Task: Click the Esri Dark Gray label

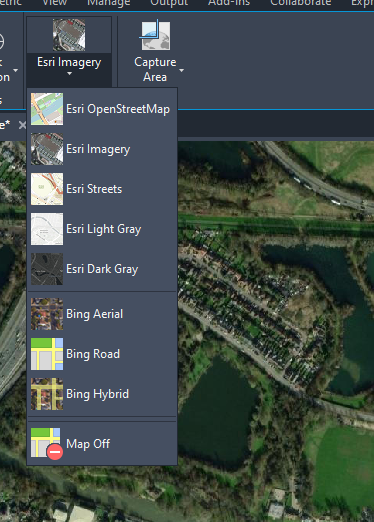Action: [x=102, y=269]
